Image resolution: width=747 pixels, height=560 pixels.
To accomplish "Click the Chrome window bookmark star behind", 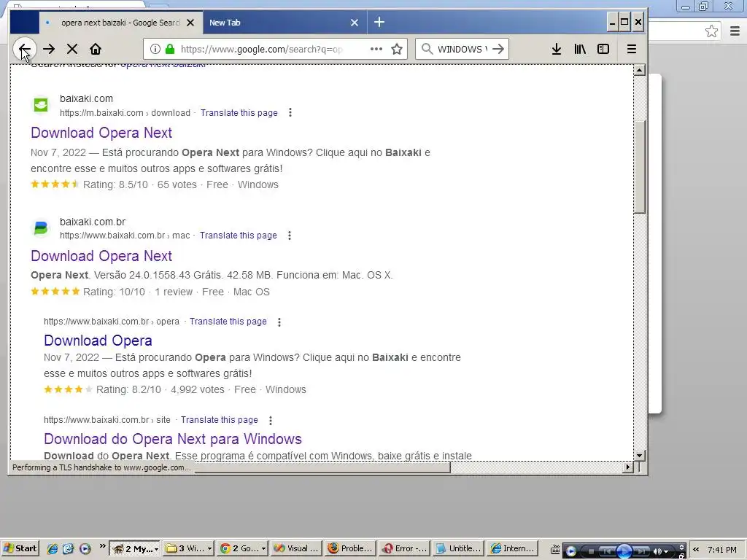I will pyautogui.click(x=711, y=31).
